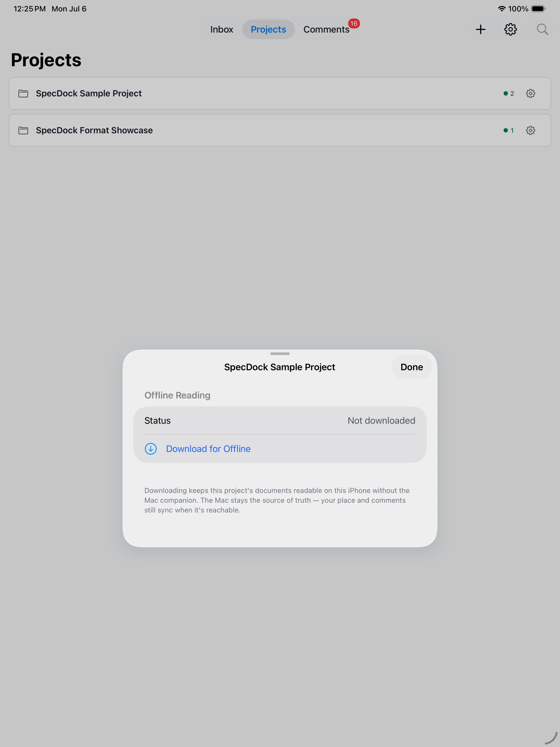Open the Comments tab
Image resolution: width=560 pixels, height=747 pixels.
[x=326, y=29]
